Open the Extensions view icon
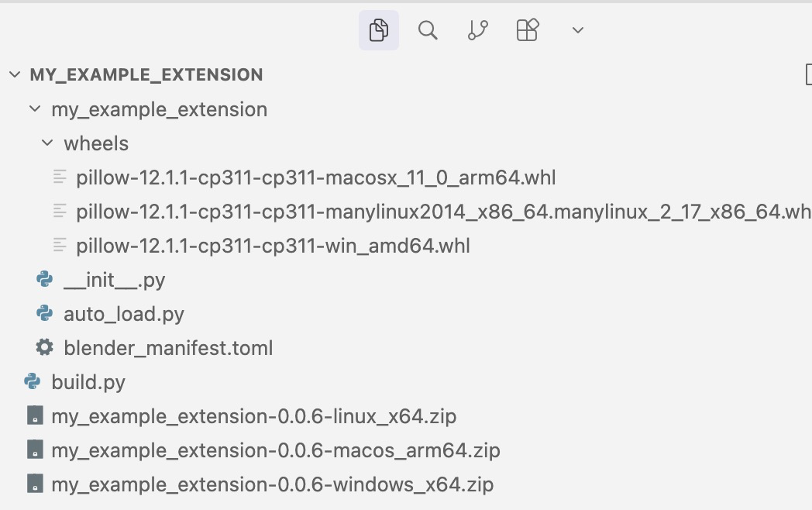 click(528, 30)
